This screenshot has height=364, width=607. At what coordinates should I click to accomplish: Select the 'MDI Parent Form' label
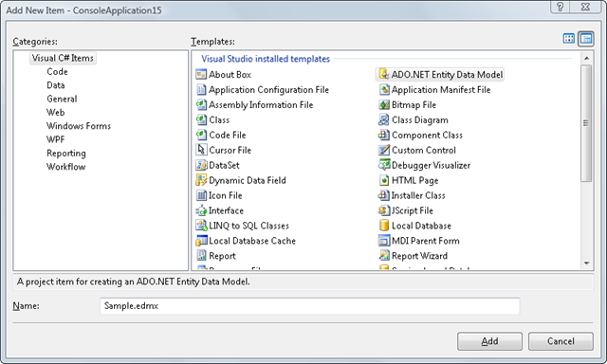click(x=426, y=241)
